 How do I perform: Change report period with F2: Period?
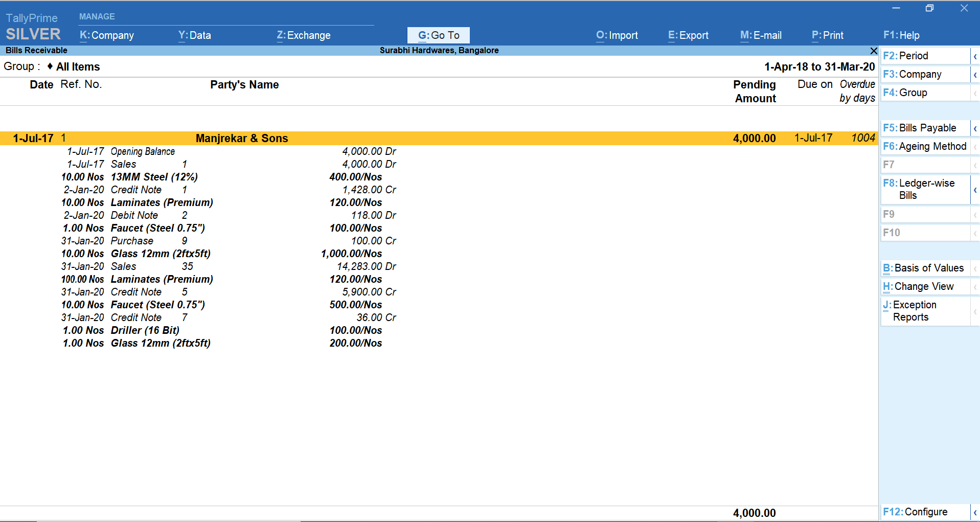(x=915, y=55)
